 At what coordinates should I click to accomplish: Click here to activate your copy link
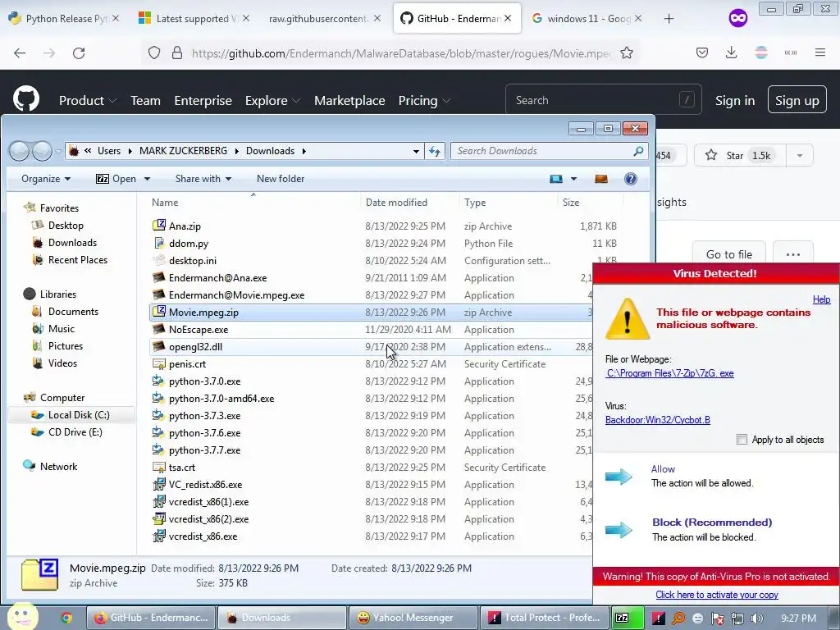(x=717, y=595)
